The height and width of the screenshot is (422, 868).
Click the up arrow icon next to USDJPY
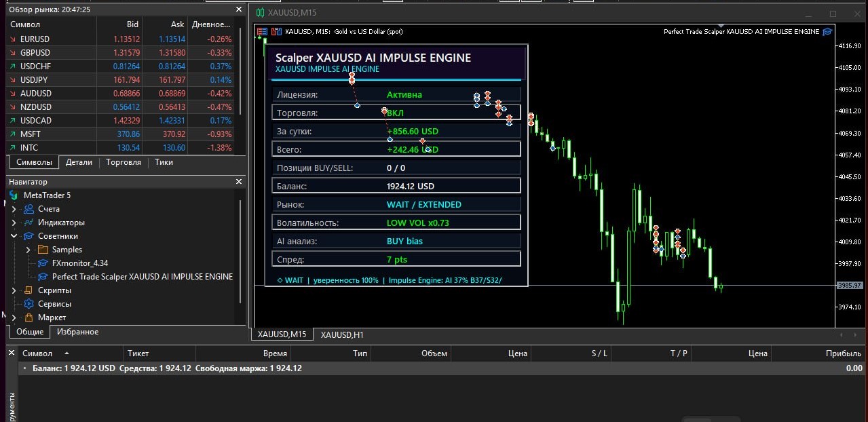(x=13, y=80)
